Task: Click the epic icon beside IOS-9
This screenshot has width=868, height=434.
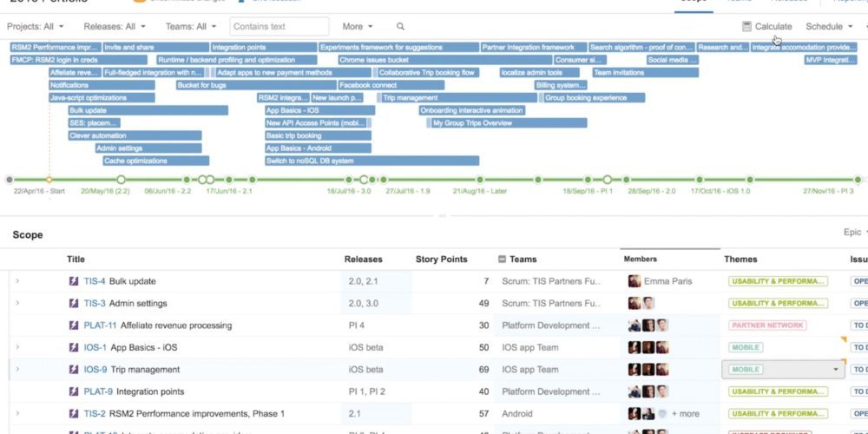Action: (x=74, y=370)
